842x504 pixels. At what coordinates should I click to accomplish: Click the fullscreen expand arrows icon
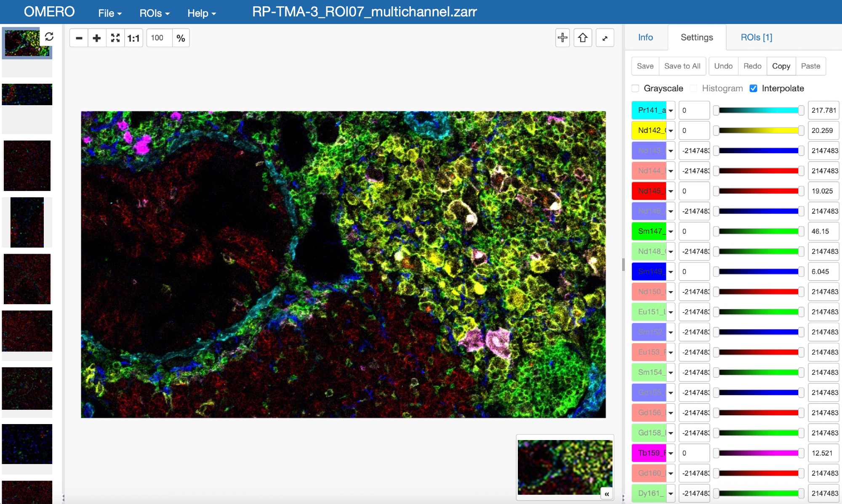point(605,38)
